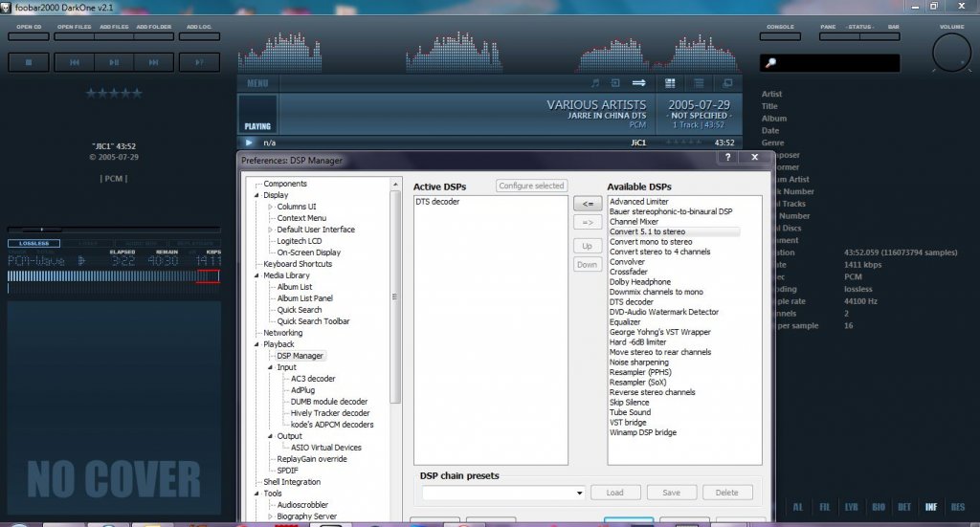Select Keyboard Shortcuts in the tree
Viewport: 980px width, 527px height.
[298, 264]
